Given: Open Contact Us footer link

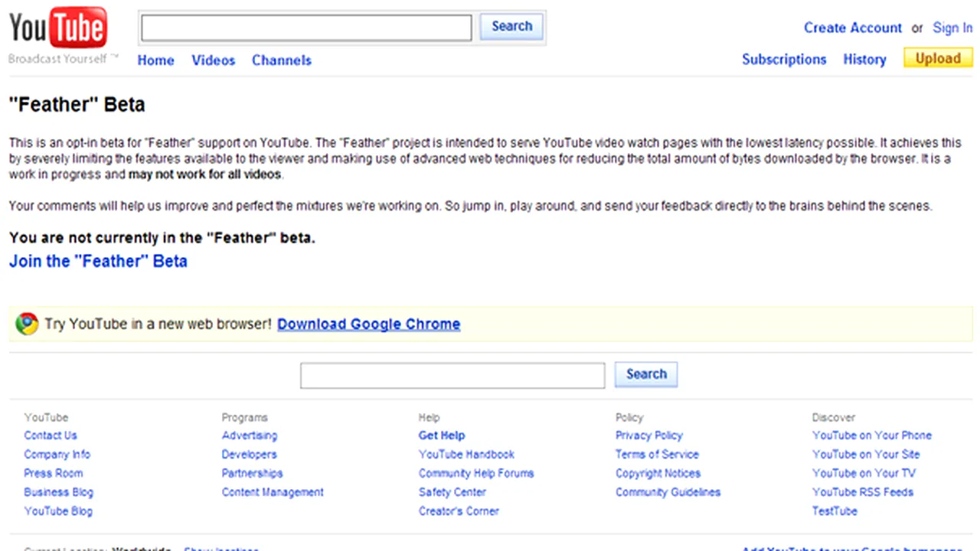Looking at the screenshot, I should tap(51, 435).
